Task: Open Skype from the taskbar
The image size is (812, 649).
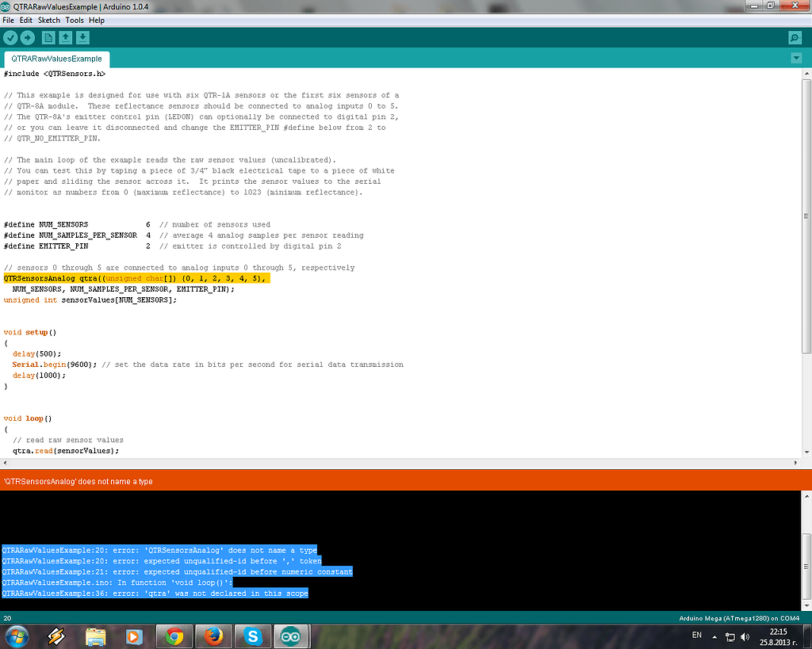Action: [252, 636]
